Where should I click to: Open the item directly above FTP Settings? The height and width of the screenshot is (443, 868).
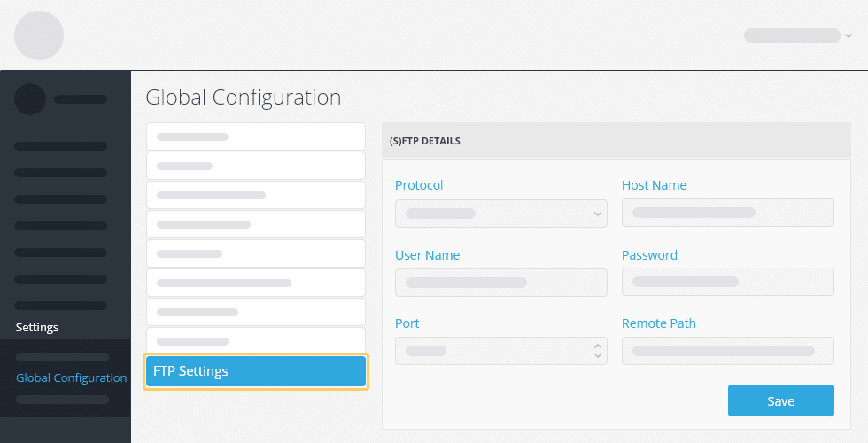pyautogui.click(x=256, y=341)
